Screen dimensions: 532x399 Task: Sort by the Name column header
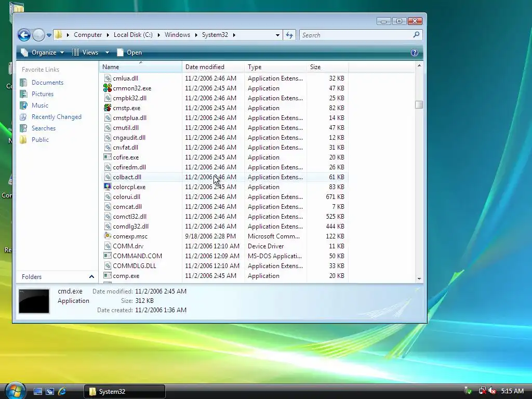140,67
